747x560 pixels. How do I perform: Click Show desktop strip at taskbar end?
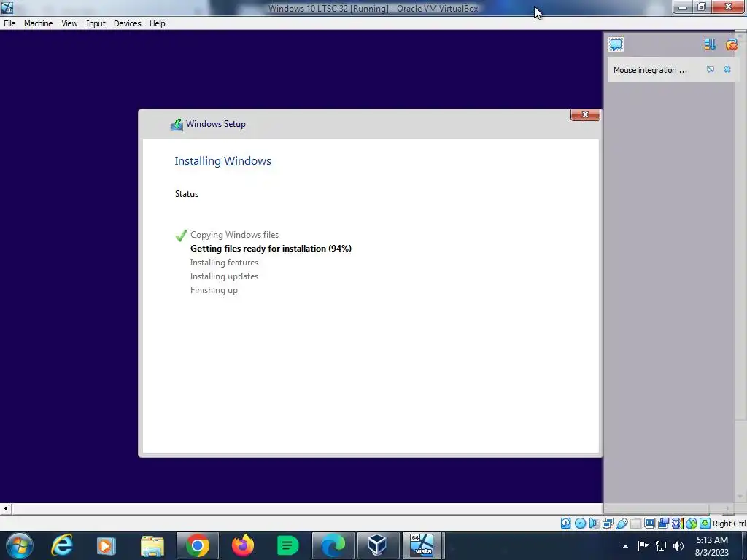[743, 545]
